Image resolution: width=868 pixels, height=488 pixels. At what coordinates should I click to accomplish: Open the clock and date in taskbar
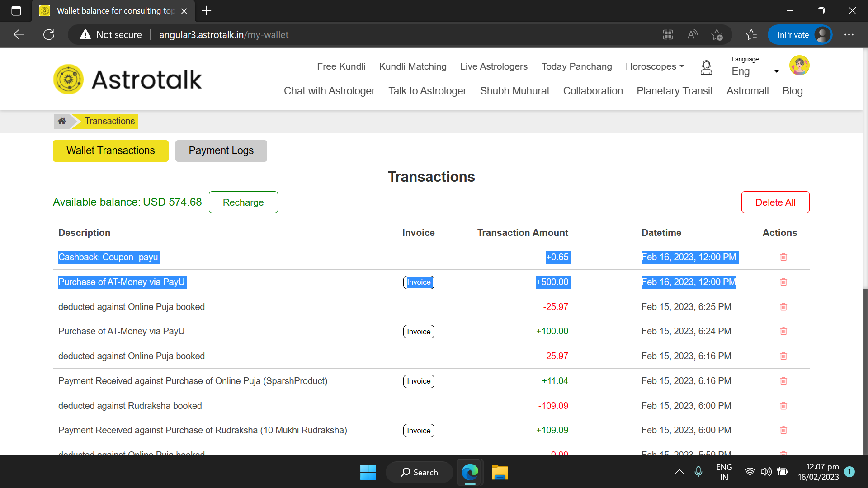click(x=818, y=472)
